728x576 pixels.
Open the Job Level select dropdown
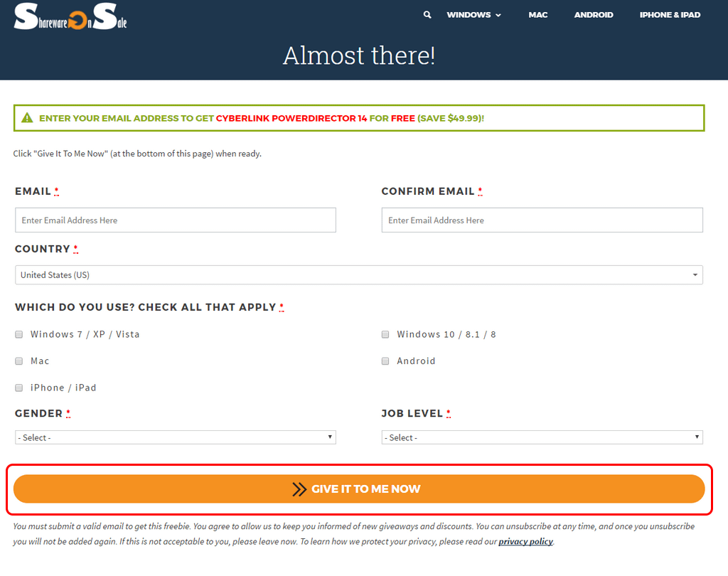tap(542, 437)
